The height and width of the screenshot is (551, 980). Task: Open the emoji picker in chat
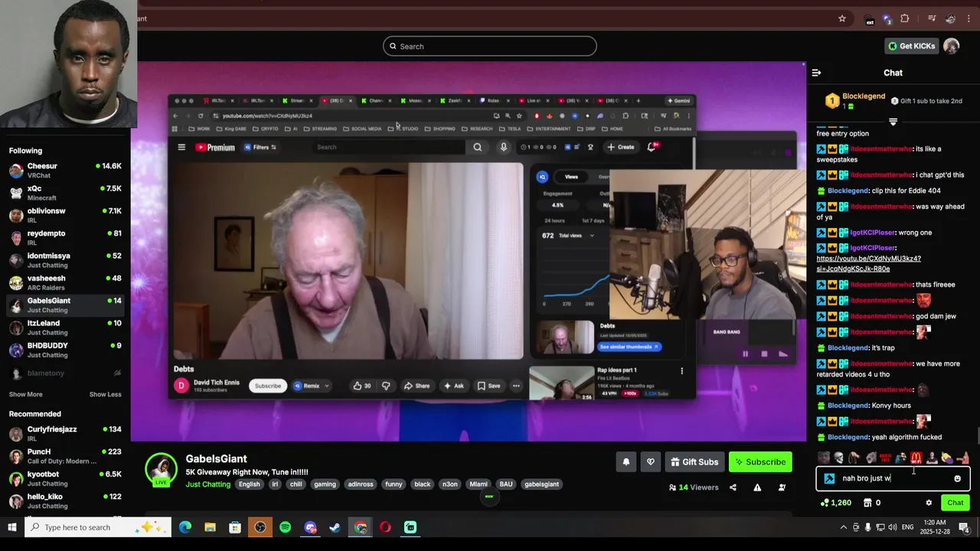[957, 478]
